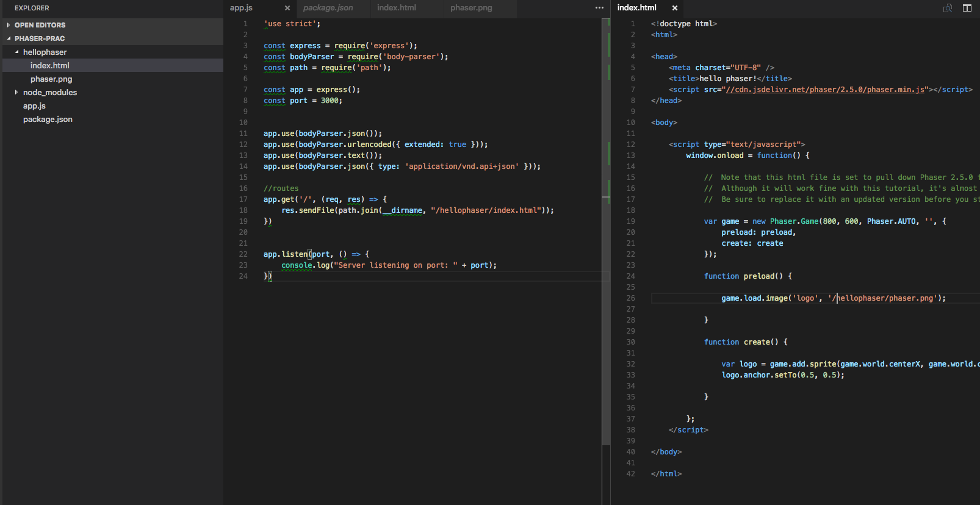Click the split editor icon

(x=967, y=8)
